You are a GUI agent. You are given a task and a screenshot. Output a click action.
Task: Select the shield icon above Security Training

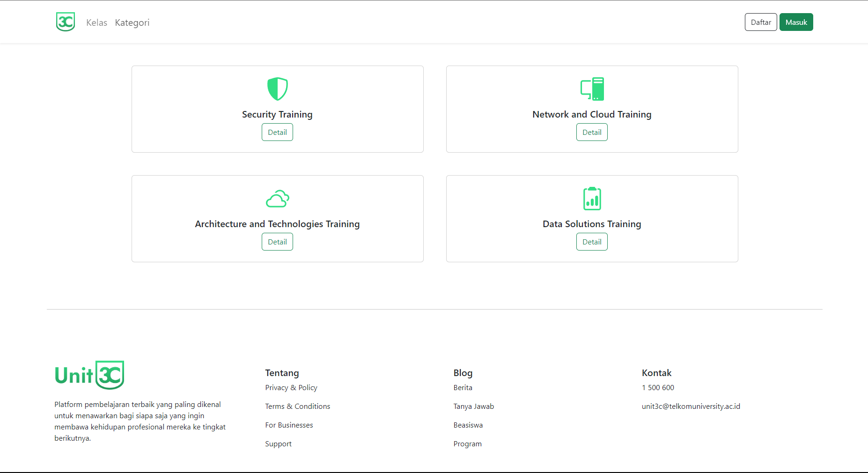pos(277,89)
